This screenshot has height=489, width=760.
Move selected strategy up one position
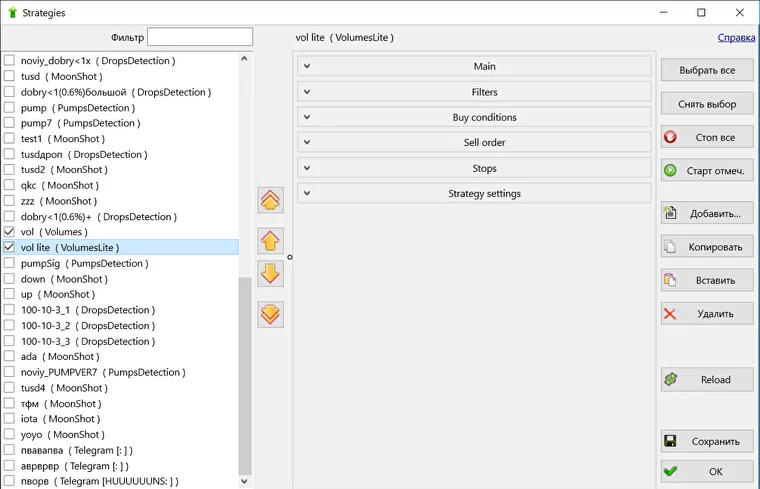(270, 241)
